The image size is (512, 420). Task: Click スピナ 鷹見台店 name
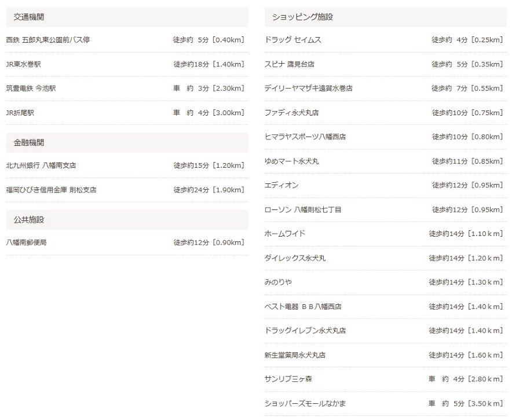pyautogui.click(x=290, y=64)
